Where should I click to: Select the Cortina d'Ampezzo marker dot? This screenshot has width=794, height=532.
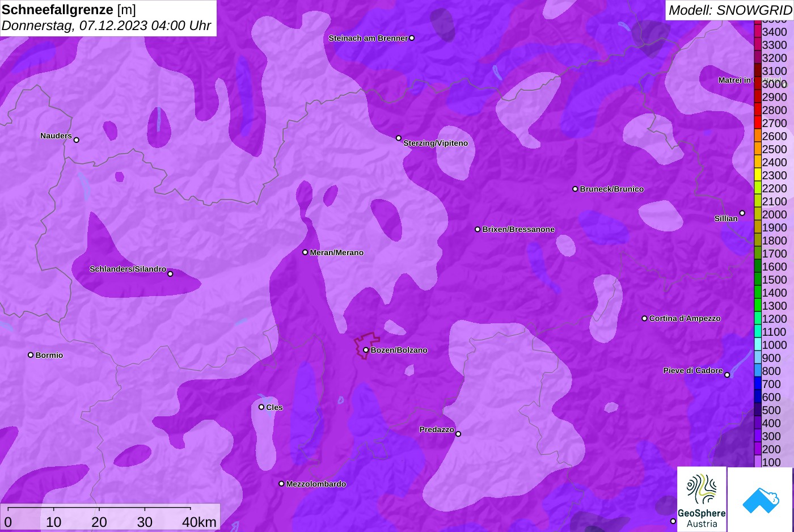click(x=644, y=318)
